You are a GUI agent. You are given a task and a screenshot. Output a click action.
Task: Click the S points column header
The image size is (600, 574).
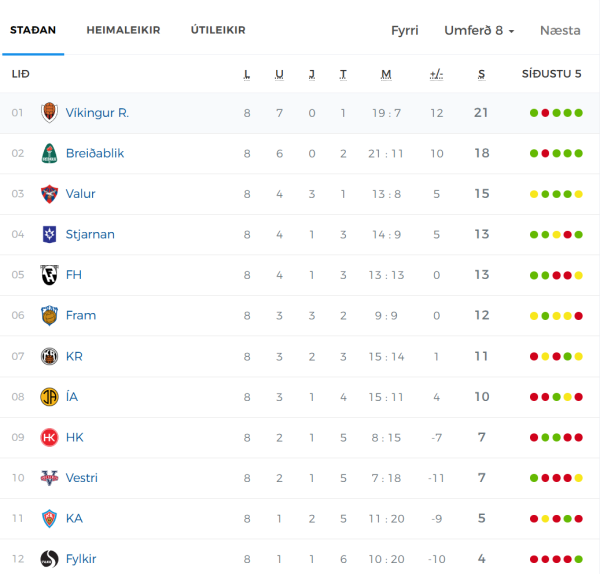tap(481, 74)
